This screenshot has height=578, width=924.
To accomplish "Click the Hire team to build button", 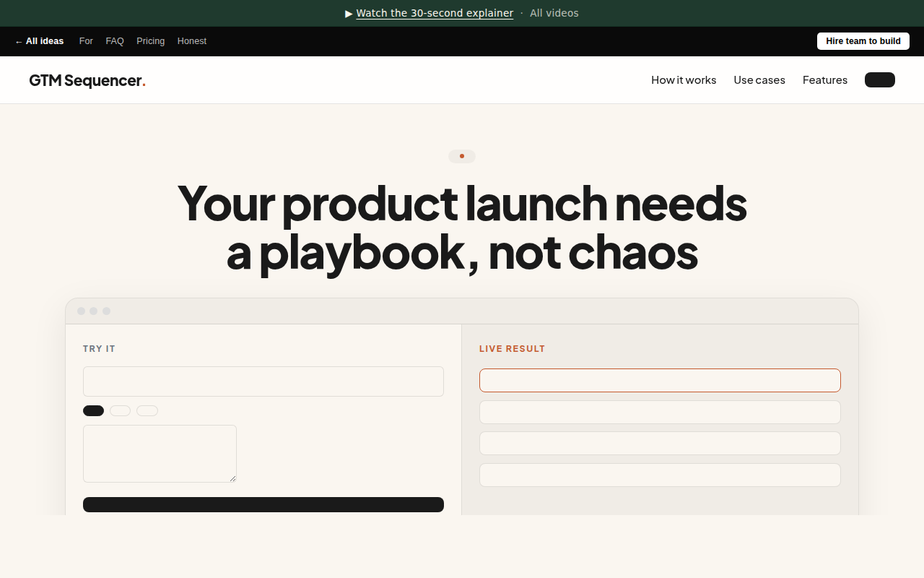I will tap(863, 41).
